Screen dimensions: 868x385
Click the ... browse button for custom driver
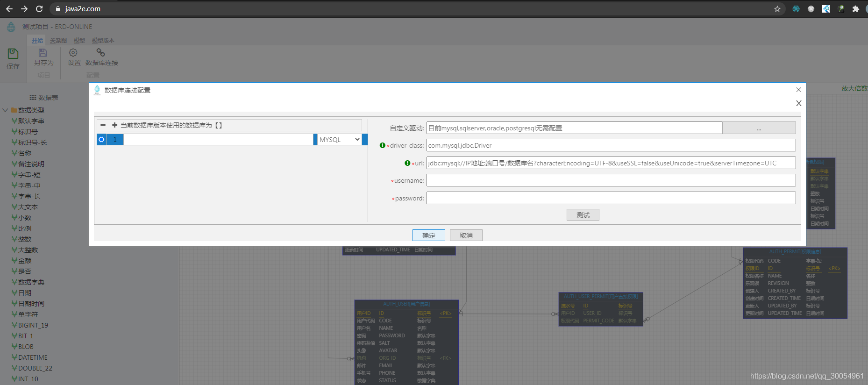(759, 128)
